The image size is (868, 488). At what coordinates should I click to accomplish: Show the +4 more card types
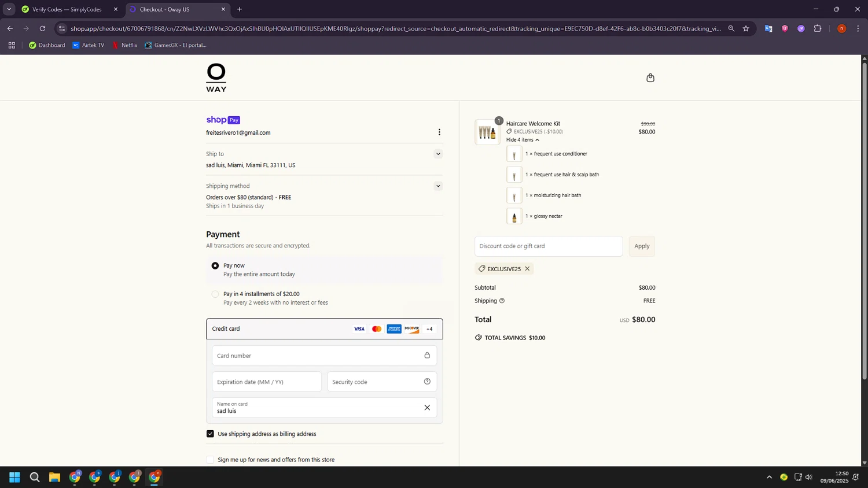(429, 329)
